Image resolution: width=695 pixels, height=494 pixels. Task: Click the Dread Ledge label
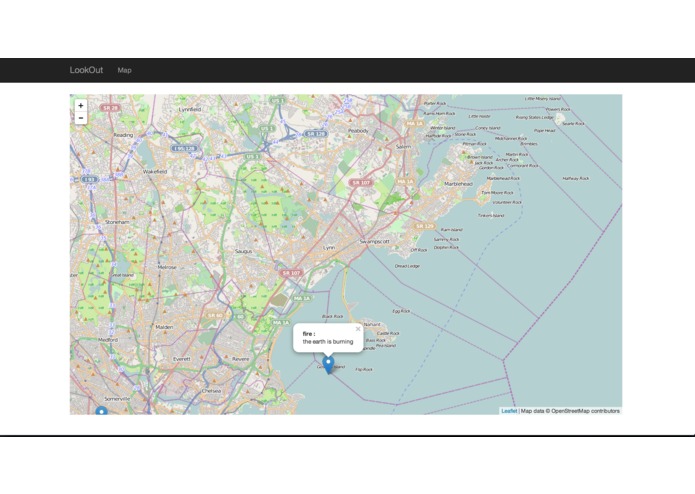click(407, 266)
